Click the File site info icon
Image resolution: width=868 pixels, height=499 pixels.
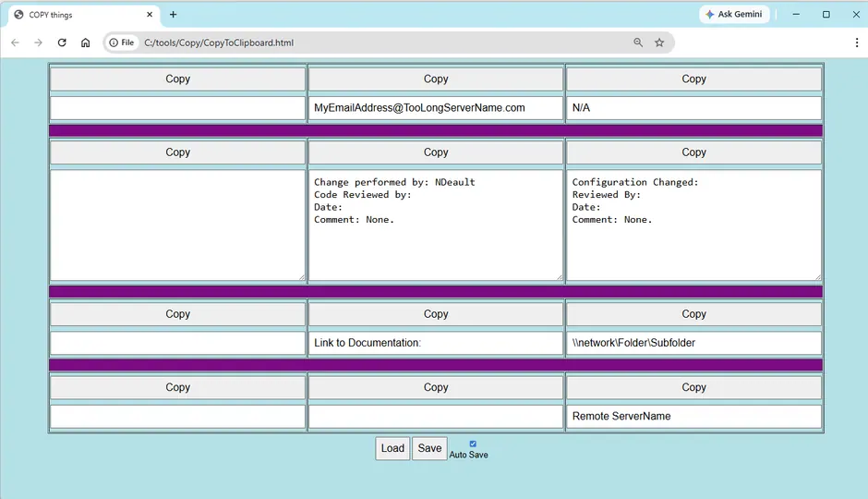[121, 43]
